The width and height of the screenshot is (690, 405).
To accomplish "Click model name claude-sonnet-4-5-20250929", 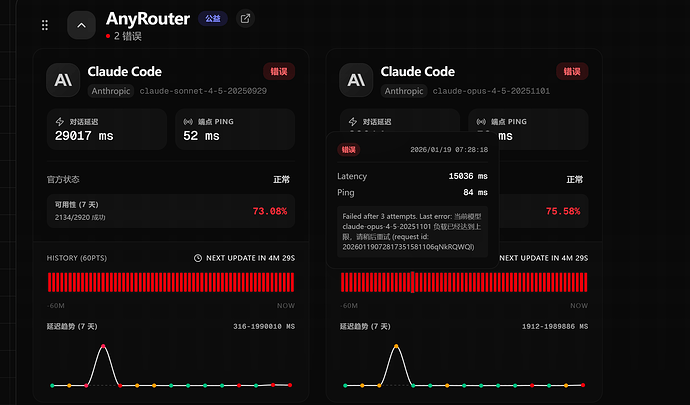I will coord(203,91).
